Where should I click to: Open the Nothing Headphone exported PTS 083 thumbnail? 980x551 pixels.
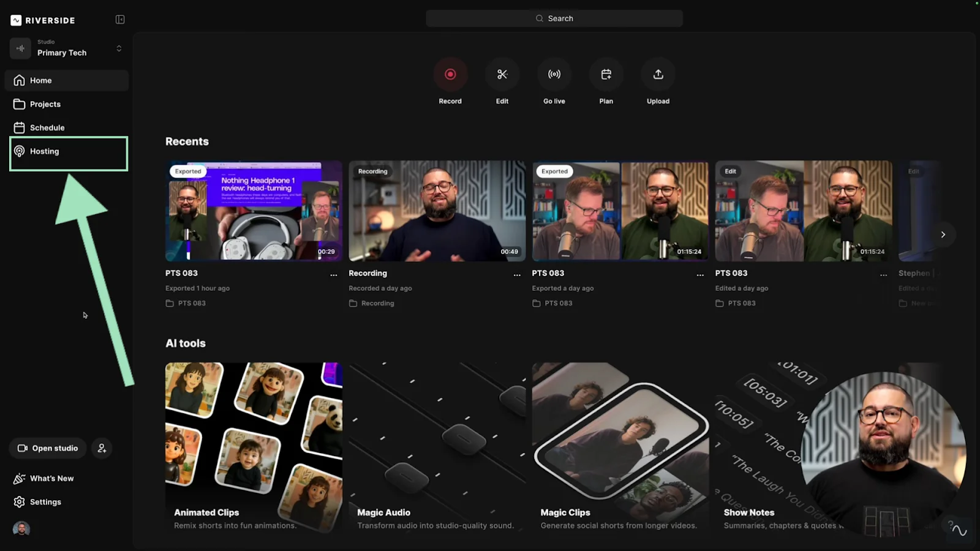[x=254, y=211]
